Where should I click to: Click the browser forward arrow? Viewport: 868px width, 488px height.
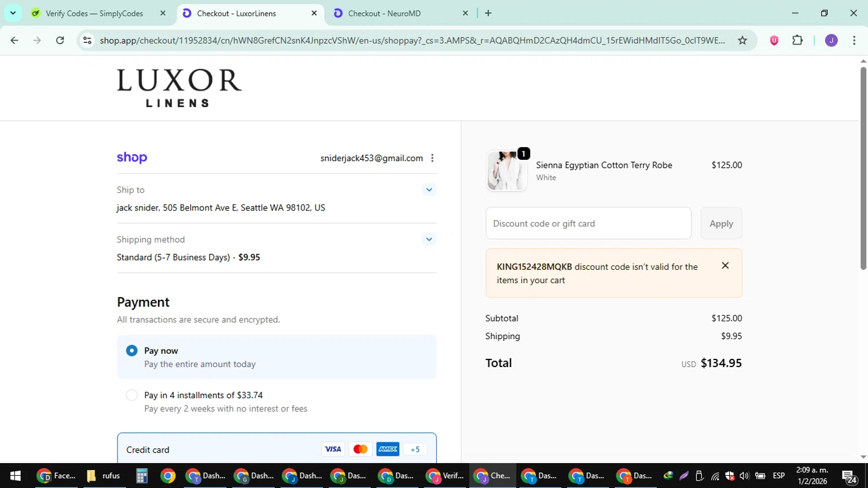coord(37,40)
